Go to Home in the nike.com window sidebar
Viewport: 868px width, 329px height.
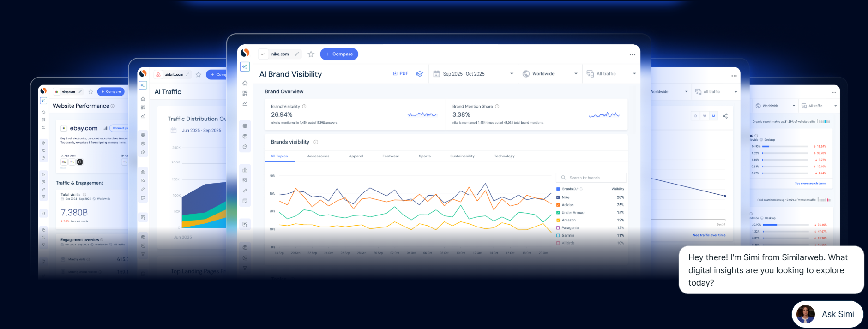coord(245,83)
